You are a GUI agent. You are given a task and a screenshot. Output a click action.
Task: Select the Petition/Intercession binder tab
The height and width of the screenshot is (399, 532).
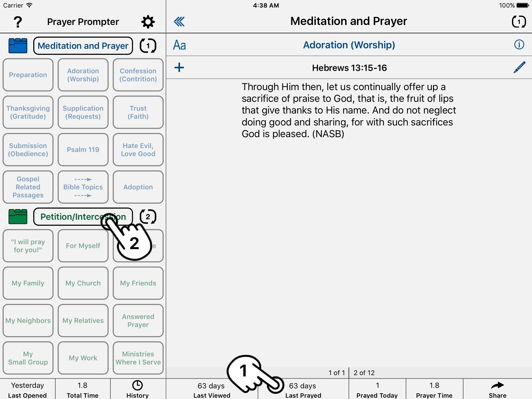point(83,217)
